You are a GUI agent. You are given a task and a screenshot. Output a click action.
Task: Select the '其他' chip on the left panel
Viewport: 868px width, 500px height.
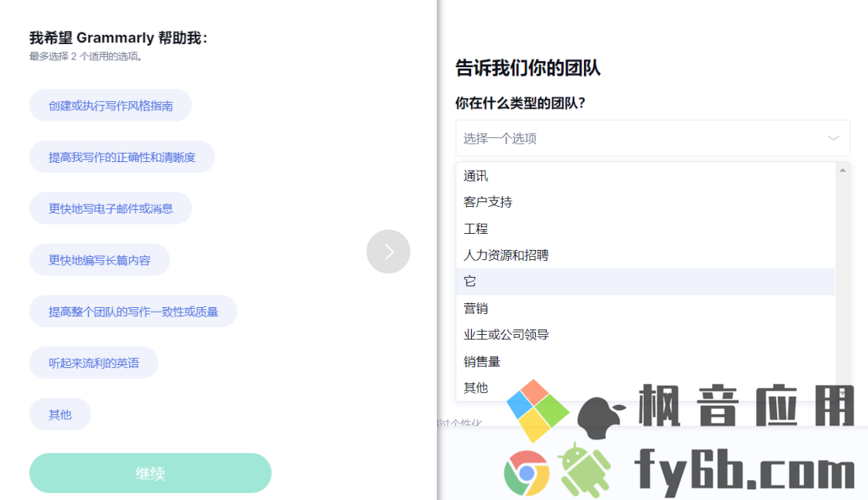[59, 414]
